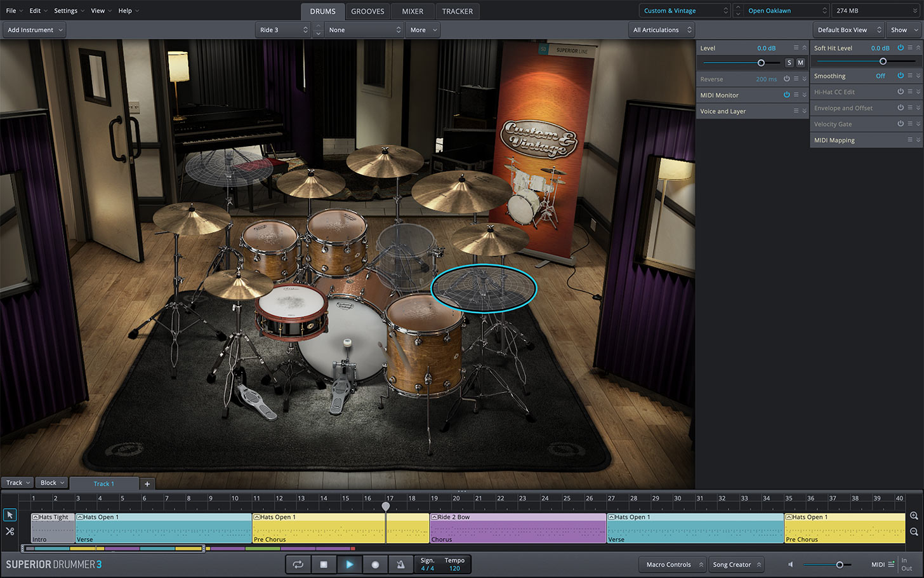Zoom in on the song track
924x578 pixels.
[x=914, y=516]
